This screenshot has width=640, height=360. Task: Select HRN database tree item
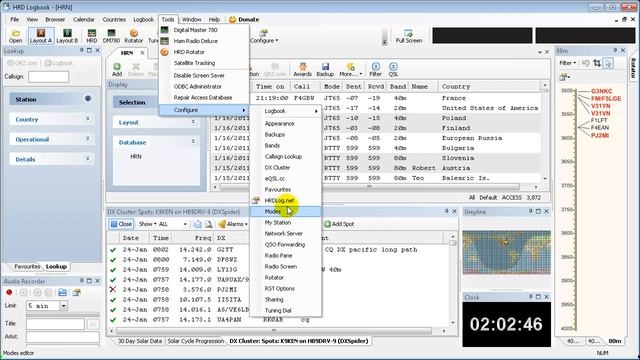pos(136,156)
